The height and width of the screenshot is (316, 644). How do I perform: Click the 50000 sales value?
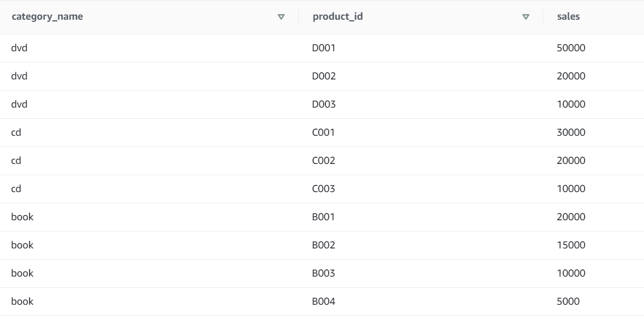571,48
